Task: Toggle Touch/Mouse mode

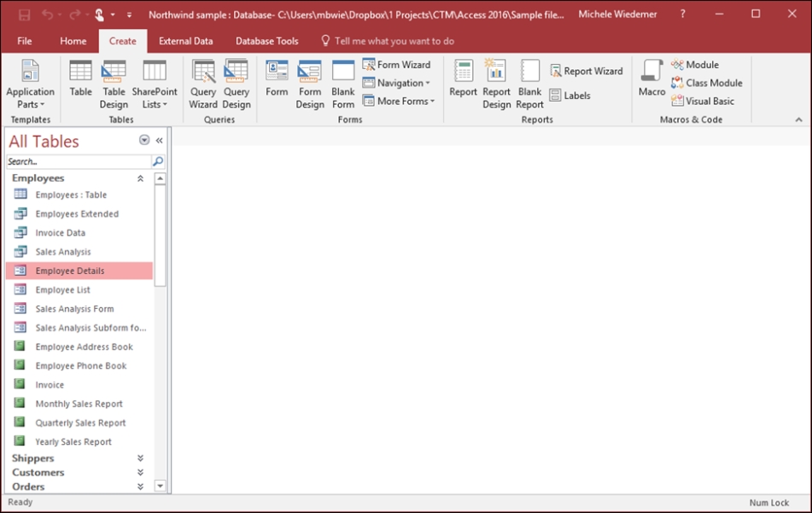Action: pos(99,15)
